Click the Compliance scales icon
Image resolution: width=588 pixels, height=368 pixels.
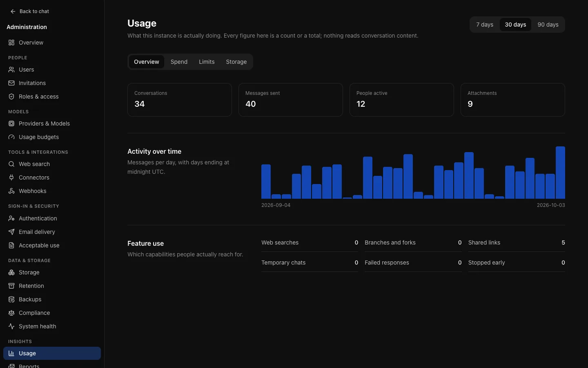coord(11,313)
